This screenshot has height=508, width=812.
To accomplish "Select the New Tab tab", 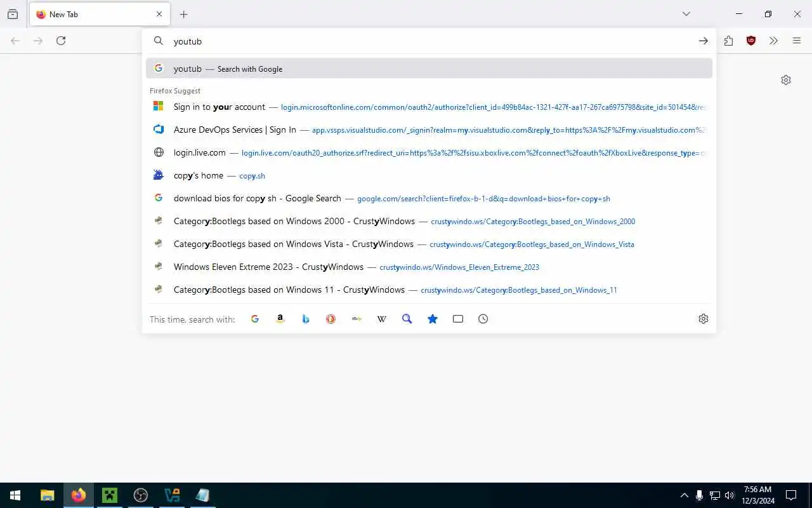I will [100, 14].
